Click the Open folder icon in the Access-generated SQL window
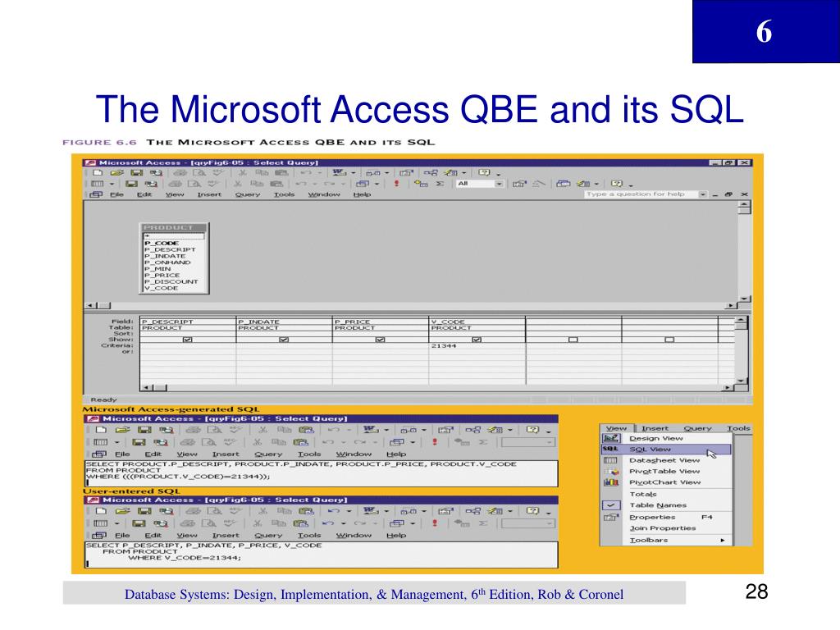 tap(123, 430)
